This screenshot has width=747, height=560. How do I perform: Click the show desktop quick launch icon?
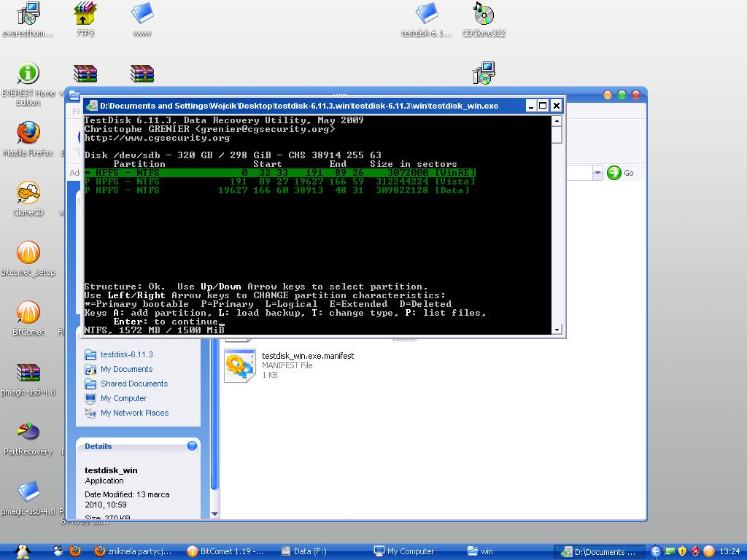58,551
